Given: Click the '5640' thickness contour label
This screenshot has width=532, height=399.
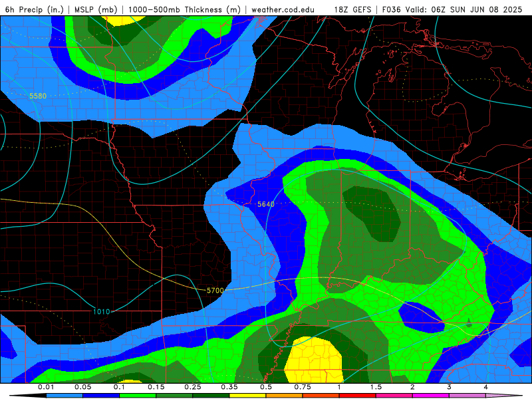Looking at the screenshot, I should pyautogui.click(x=265, y=204).
